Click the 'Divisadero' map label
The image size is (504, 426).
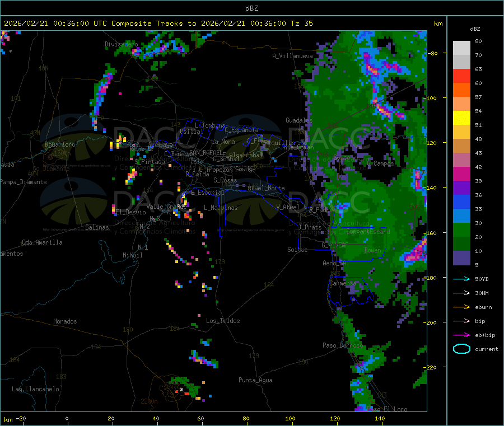(x=121, y=44)
